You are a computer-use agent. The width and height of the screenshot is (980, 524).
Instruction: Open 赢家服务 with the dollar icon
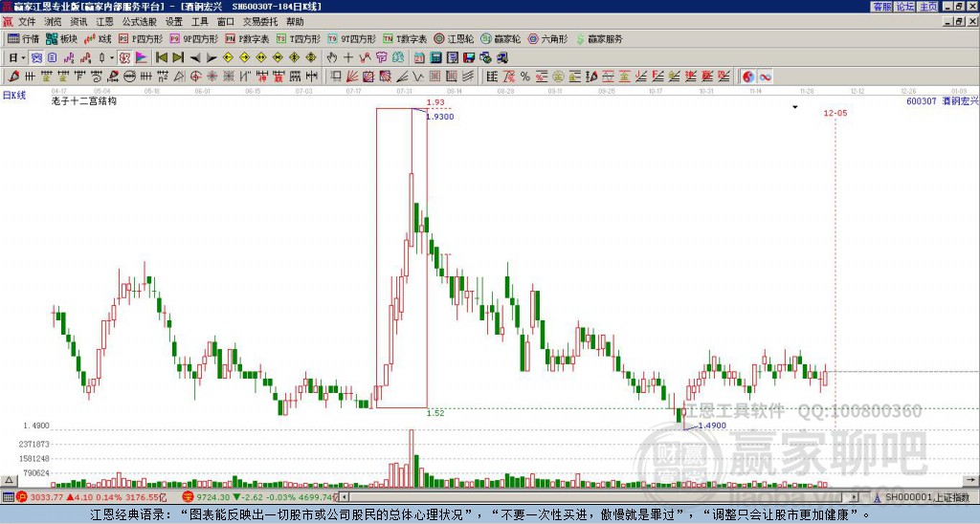(x=599, y=38)
